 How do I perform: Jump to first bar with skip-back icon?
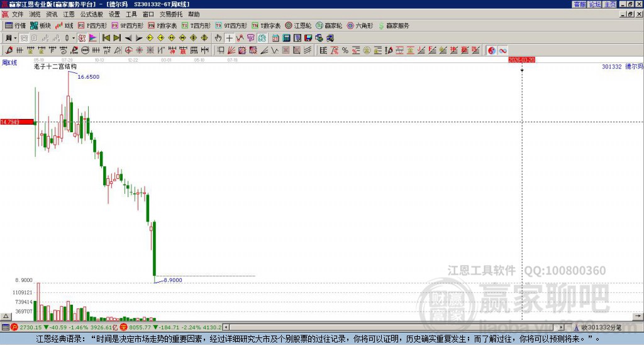tap(106, 38)
